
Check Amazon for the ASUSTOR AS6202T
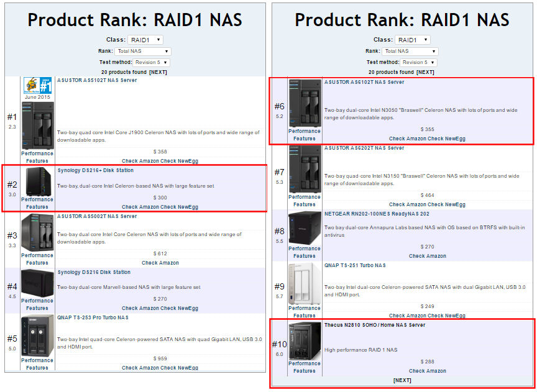pyautogui.click(x=408, y=205)
